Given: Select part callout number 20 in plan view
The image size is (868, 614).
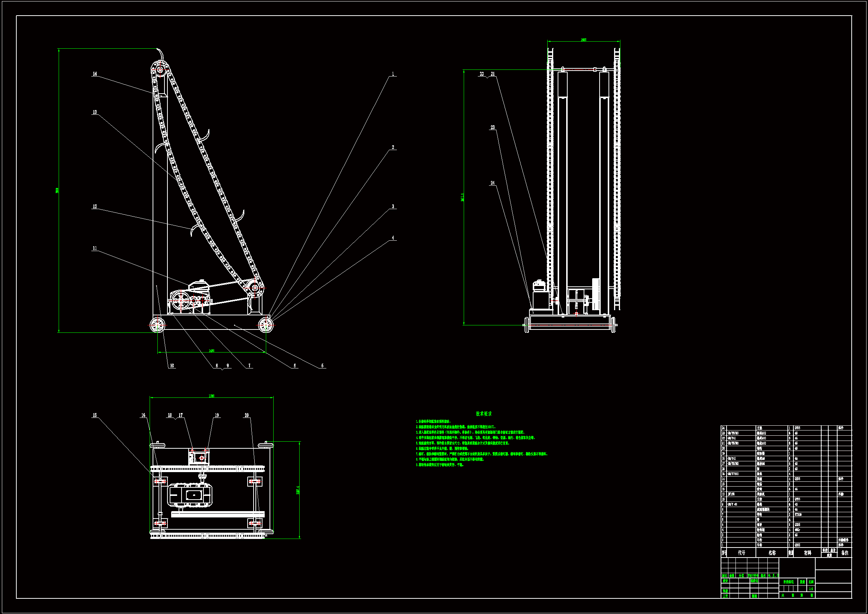Looking at the screenshot, I should coord(247,415).
